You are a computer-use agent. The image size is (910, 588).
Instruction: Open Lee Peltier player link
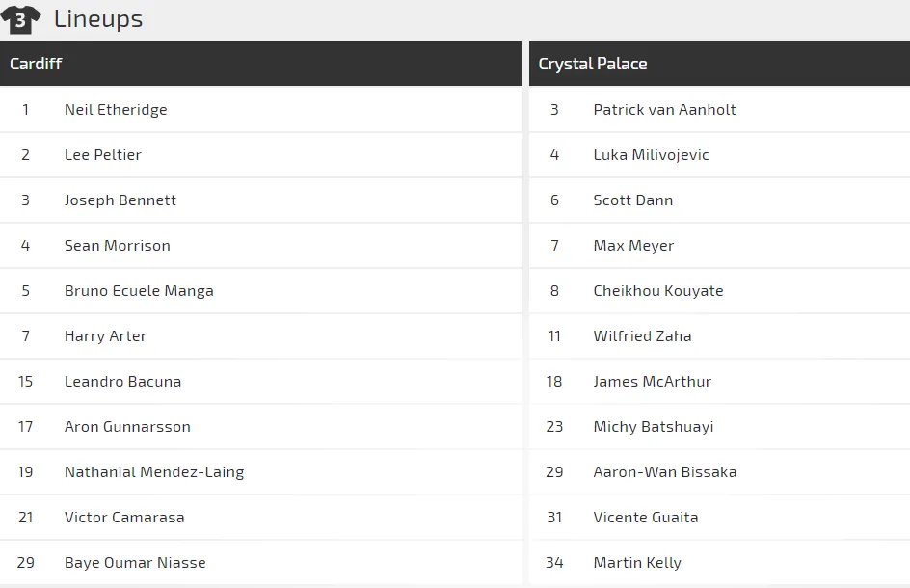103,155
